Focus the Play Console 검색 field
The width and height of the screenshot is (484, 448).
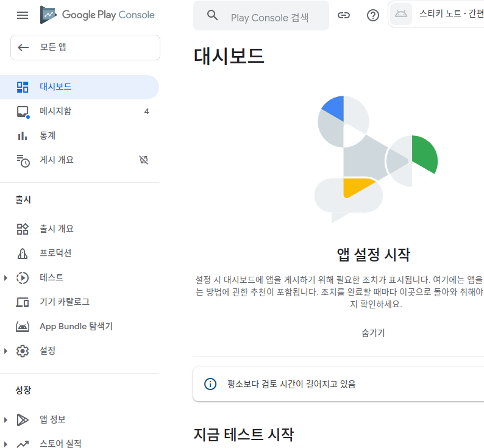261,15
